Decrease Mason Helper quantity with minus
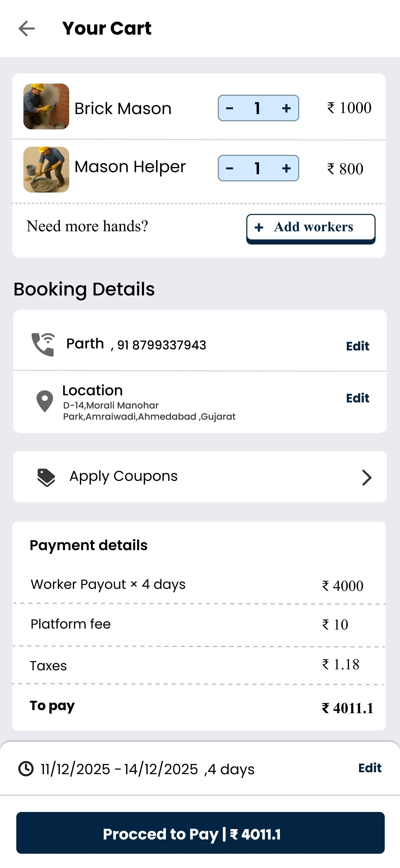 (230, 168)
